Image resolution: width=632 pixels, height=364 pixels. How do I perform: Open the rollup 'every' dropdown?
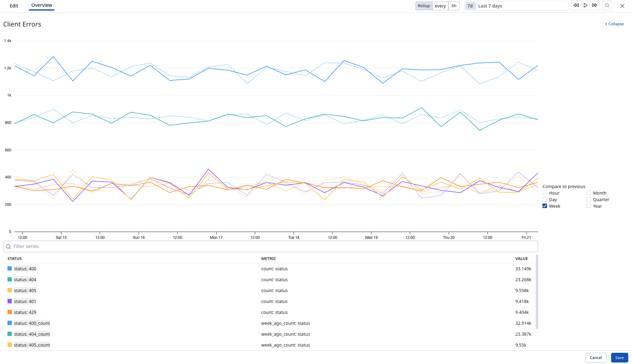pyautogui.click(x=440, y=6)
